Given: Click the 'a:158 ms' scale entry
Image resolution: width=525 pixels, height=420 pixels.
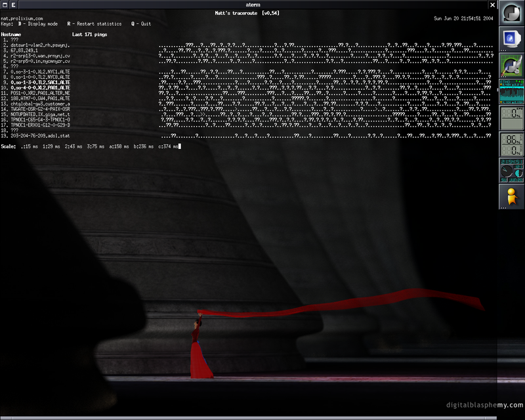Looking at the screenshot, I should click(x=119, y=146).
